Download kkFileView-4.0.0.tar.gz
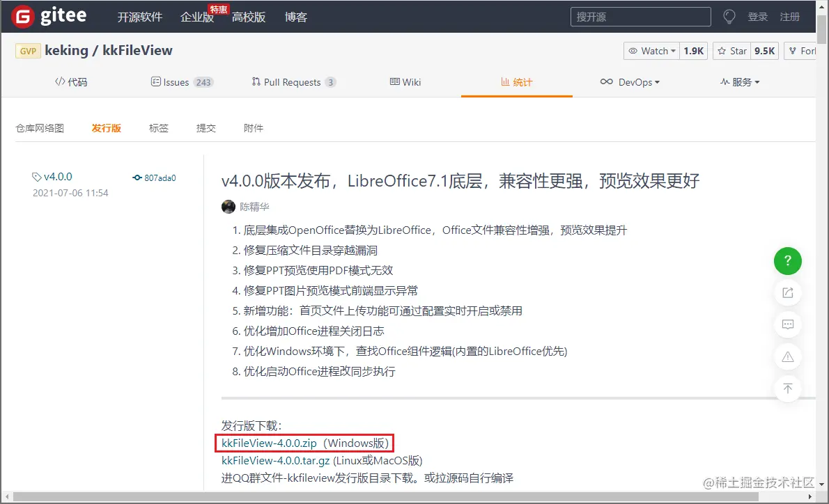This screenshot has width=829, height=504. [x=275, y=461]
